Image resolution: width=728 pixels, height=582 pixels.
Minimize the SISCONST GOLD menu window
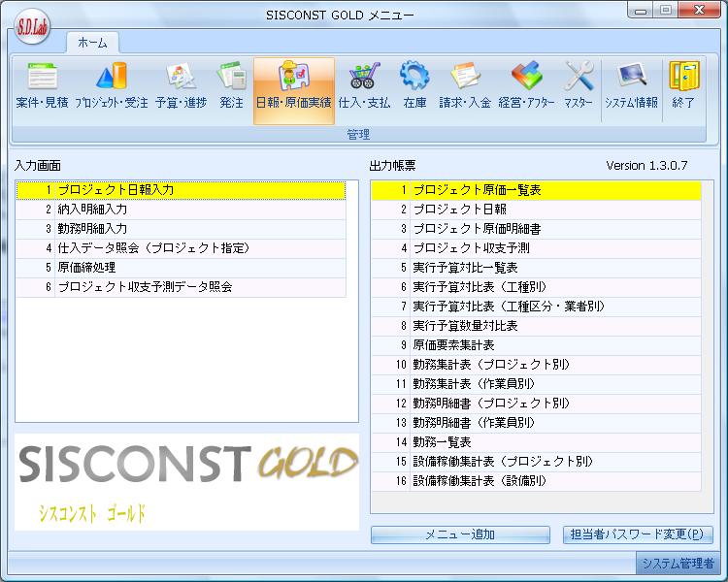tap(642, 11)
